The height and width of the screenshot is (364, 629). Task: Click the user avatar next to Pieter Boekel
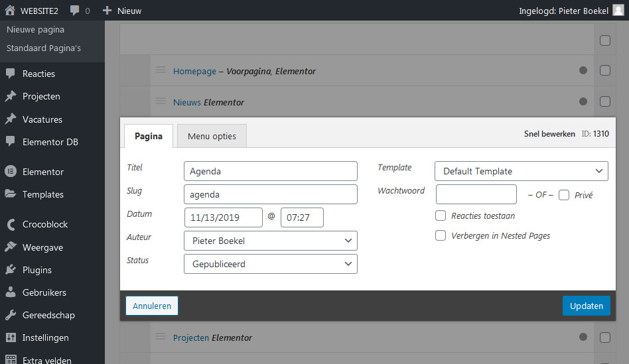pos(618,11)
